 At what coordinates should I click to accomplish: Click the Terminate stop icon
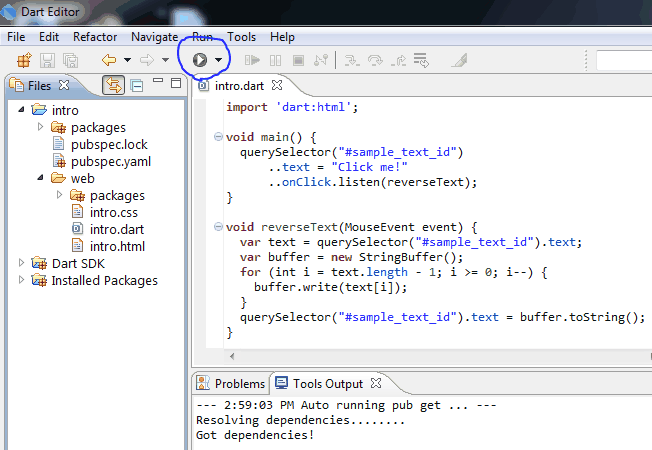[298, 61]
